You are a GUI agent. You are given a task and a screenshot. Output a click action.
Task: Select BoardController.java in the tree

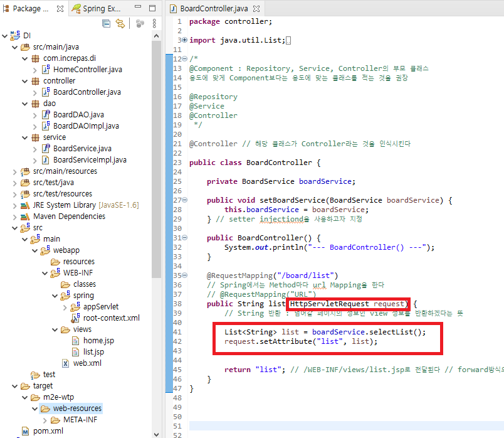click(x=87, y=92)
